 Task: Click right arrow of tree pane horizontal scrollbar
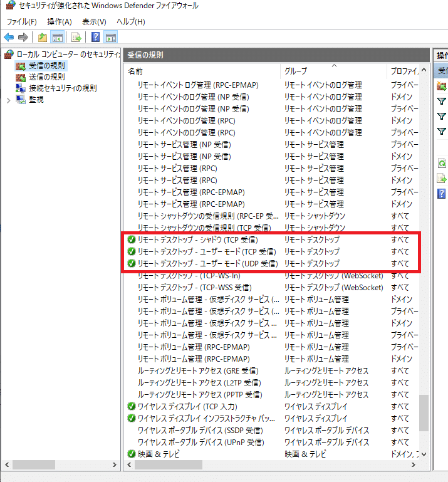tap(115, 465)
